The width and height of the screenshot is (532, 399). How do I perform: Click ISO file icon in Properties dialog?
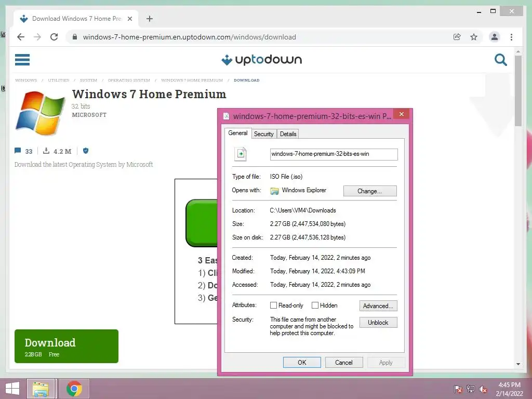point(240,154)
